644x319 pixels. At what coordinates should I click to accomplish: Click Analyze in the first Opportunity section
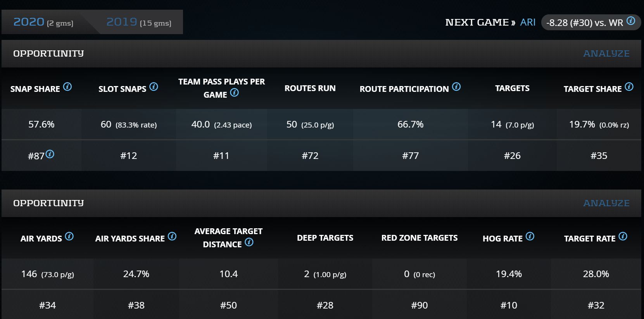click(x=606, y=53)
